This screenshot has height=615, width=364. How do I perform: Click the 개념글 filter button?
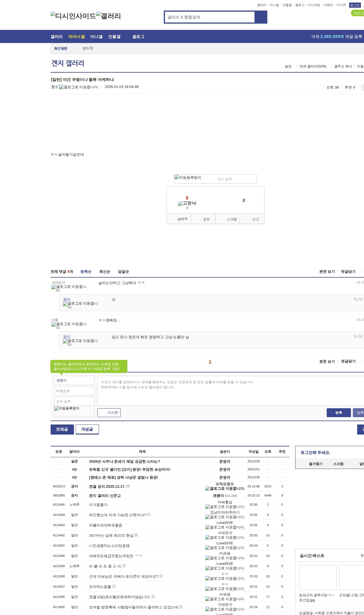pos(87,429)
